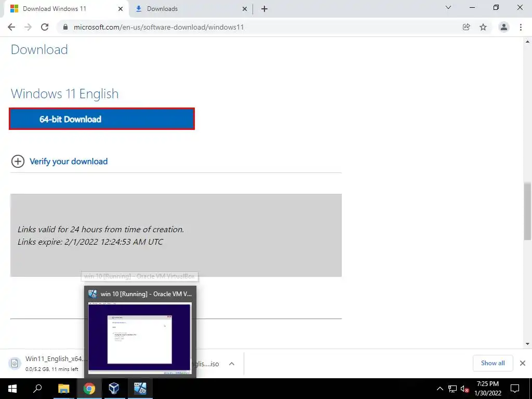532x399 pixels.
Task: Click the forward navigation arrow
Action: point(28,27)
